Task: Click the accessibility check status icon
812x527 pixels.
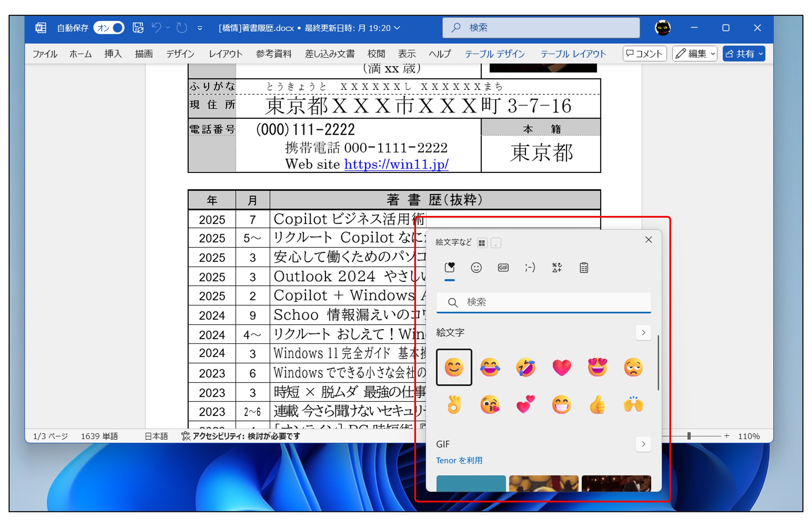Action: point(186,436)
